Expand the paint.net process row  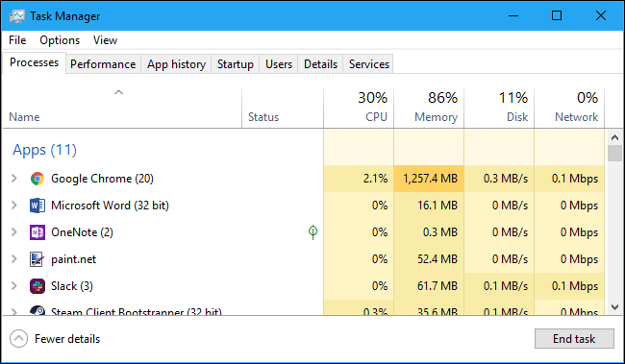14,259
